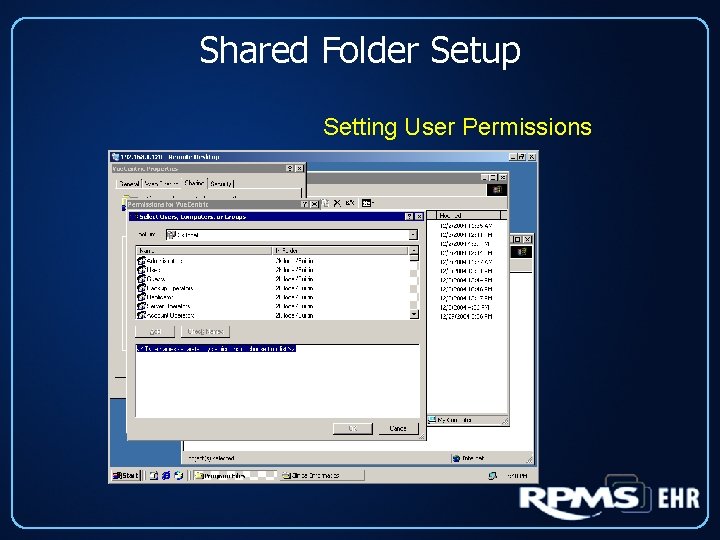Image resolution: width=720 pixels, height=540 pixels.
Task: Click the Replicator group row
Action: pyautogui.click(x=272, y=298)
